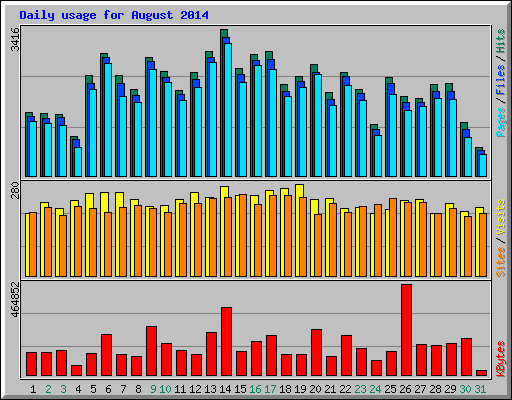
Task: Click the 464852 axis value label
Action: pos(15,299)
